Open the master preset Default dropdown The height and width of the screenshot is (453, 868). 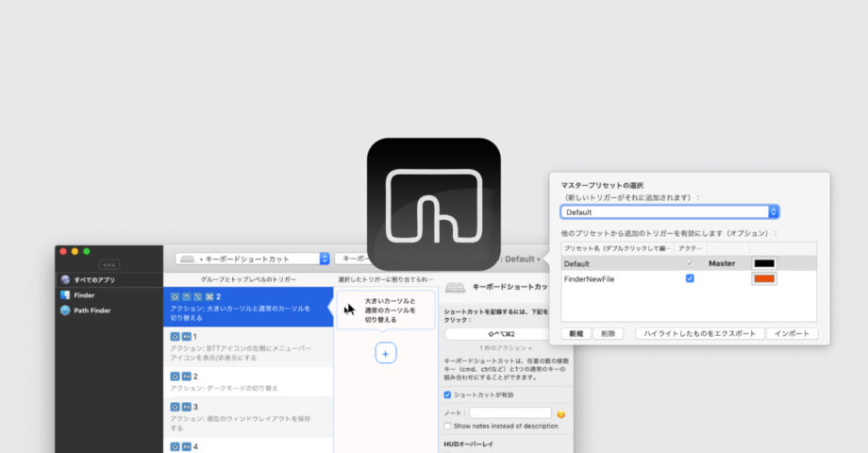[669, 212]
